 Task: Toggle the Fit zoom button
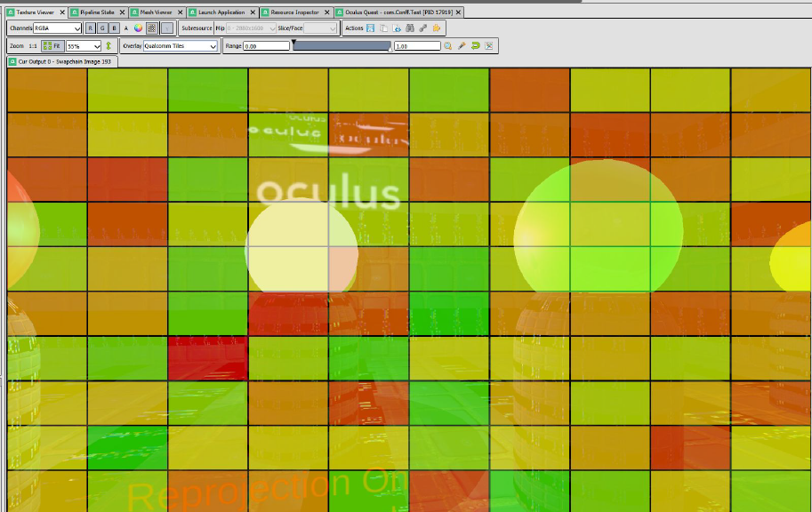[52, 46]
